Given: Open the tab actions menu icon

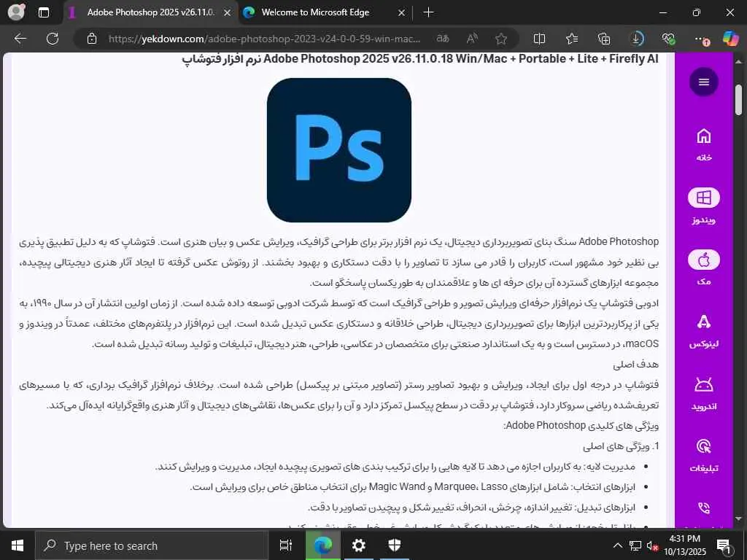Looking at the screenshot, I should coord(43,12).
